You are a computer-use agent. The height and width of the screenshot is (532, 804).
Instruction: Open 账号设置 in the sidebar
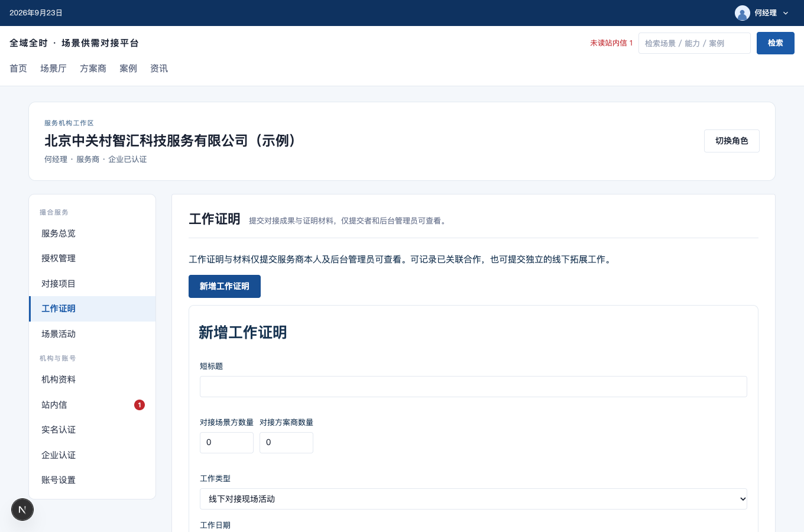tap(93, 480)
